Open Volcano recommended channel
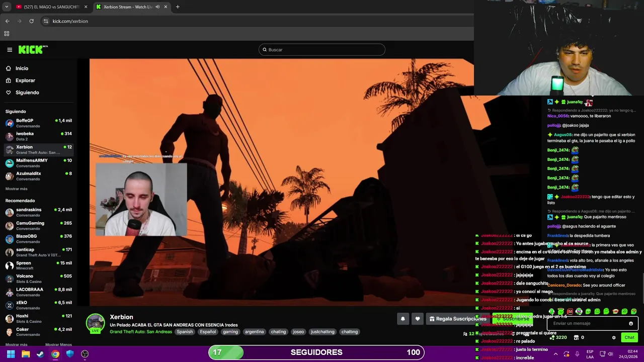The height and width of the screenshot is (362, 644). [38, 279]
